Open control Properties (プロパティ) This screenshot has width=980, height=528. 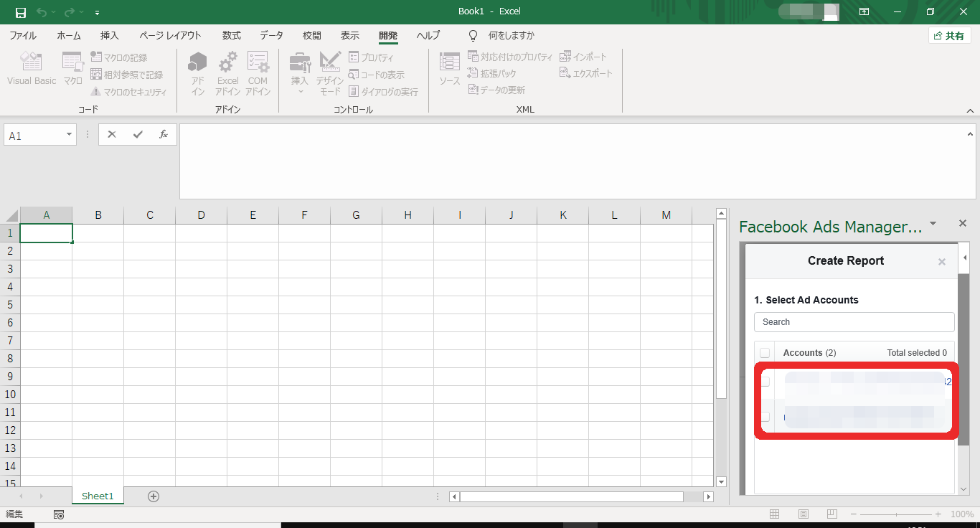[372, 57]
